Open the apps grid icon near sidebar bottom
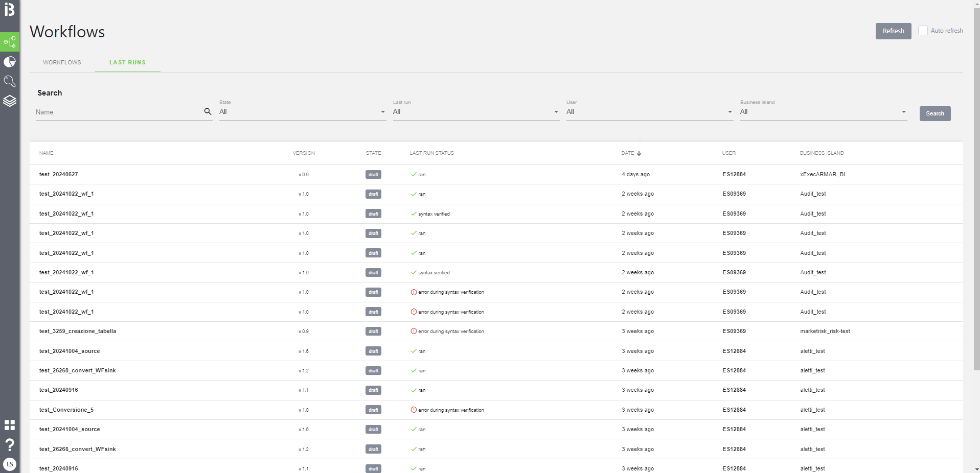980x473 pixels. [x=9, y=424]
